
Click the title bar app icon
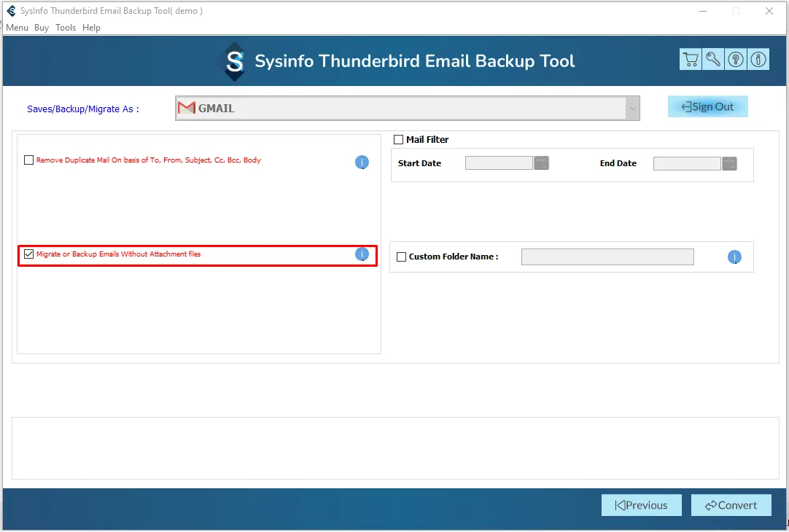11,11
